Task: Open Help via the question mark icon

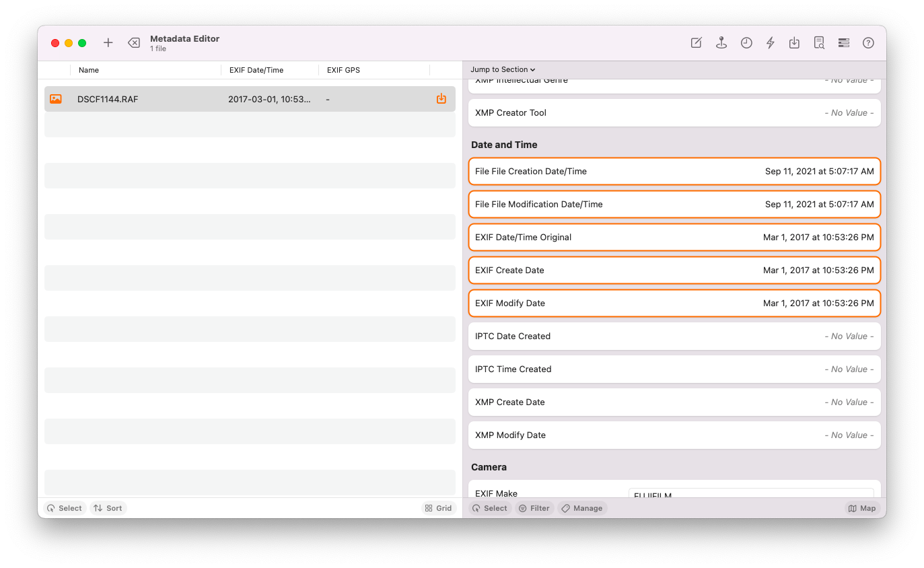Action: pos(868,42)
